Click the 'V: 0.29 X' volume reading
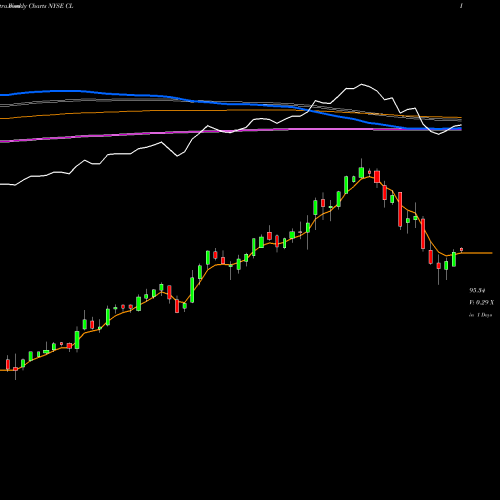Viewport: 500px width, 500px height. click(481, 303)
